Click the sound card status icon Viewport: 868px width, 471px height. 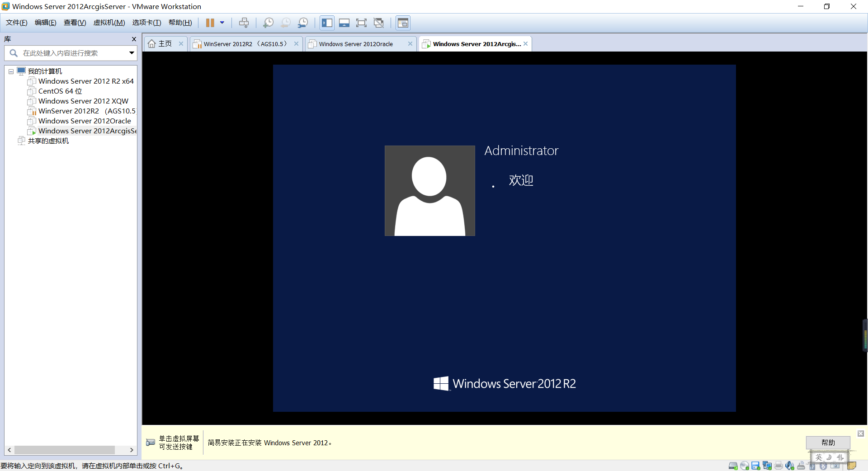[790, 466]
